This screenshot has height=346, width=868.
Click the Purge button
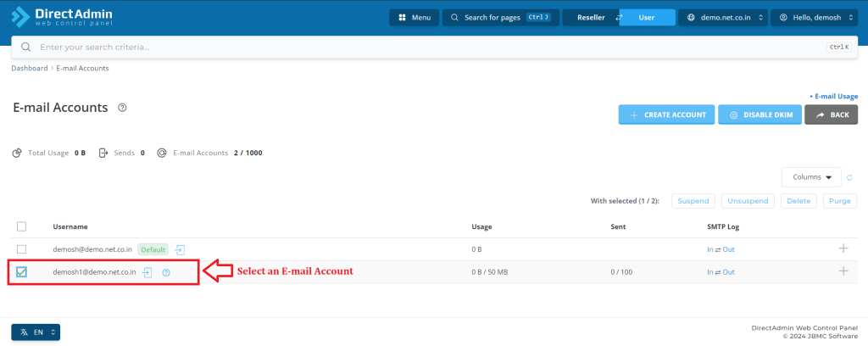840,201
